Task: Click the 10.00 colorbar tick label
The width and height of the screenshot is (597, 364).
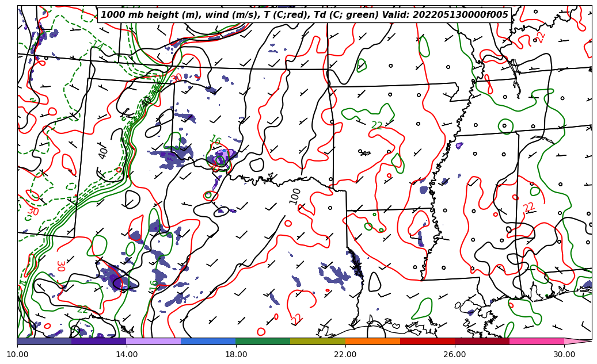Action: 17,354
